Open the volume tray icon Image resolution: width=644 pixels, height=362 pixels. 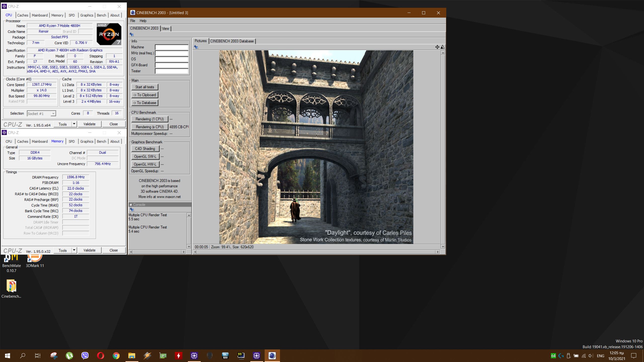591,356
